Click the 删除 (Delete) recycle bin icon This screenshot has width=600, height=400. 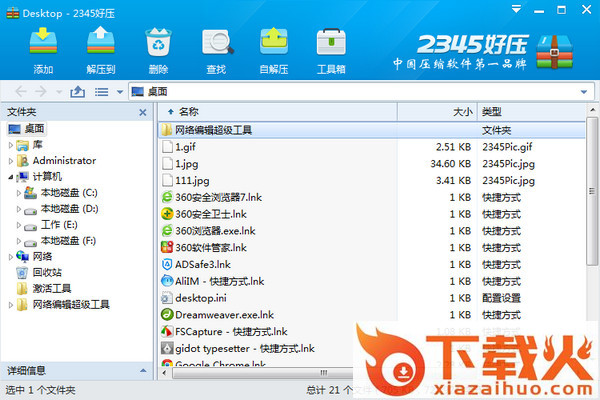(x=158, y=41)
